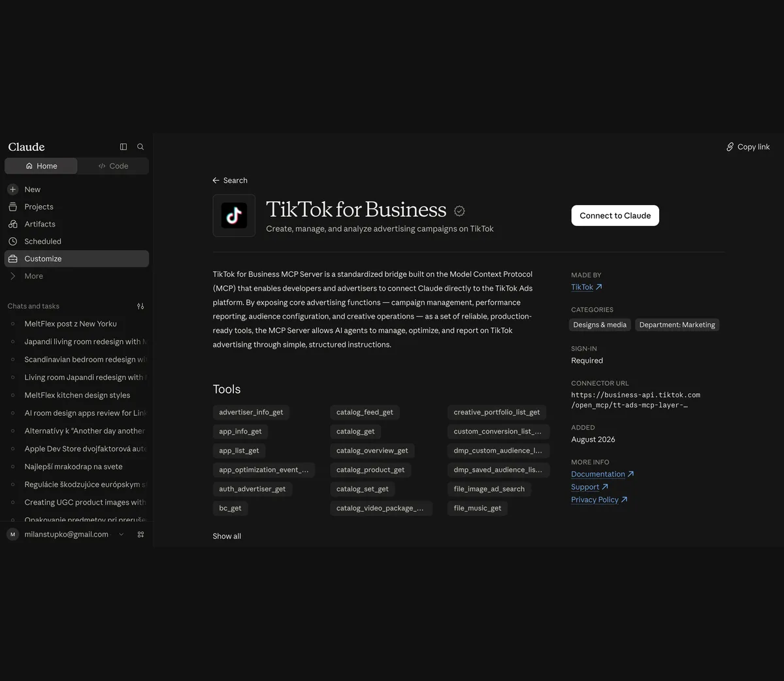Open Customize from the sidebar

[76, 259]
